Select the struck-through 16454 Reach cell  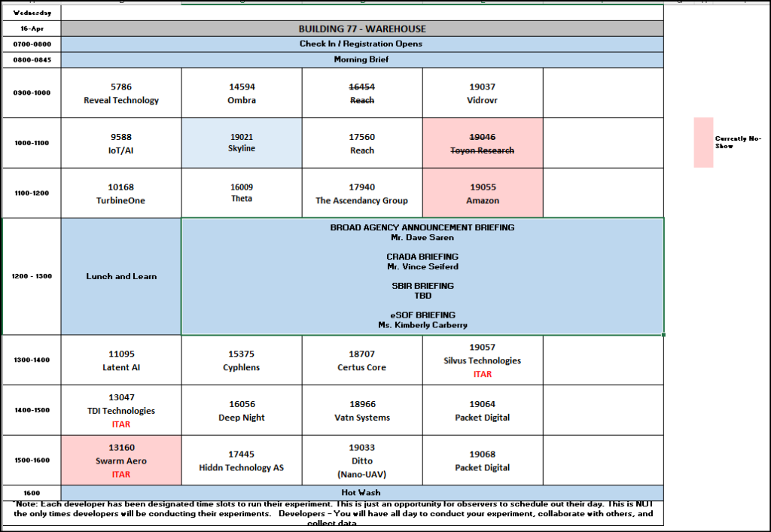[362, 93]
